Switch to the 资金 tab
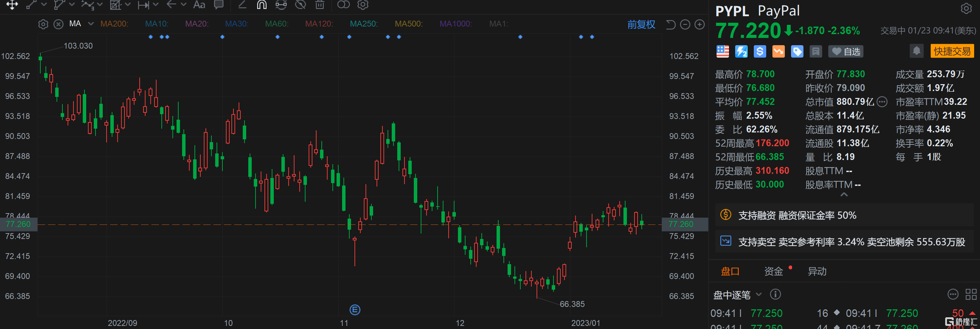The width and height of the screenshot is (980, 329). tap(773, 271)
